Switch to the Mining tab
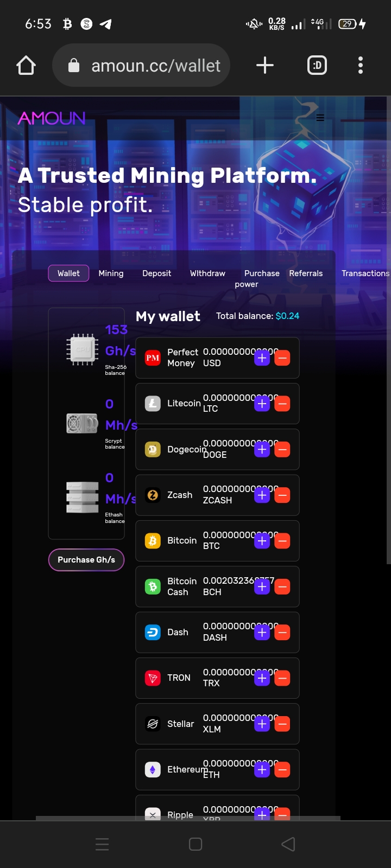391x868 pixels. coord(111,273)
